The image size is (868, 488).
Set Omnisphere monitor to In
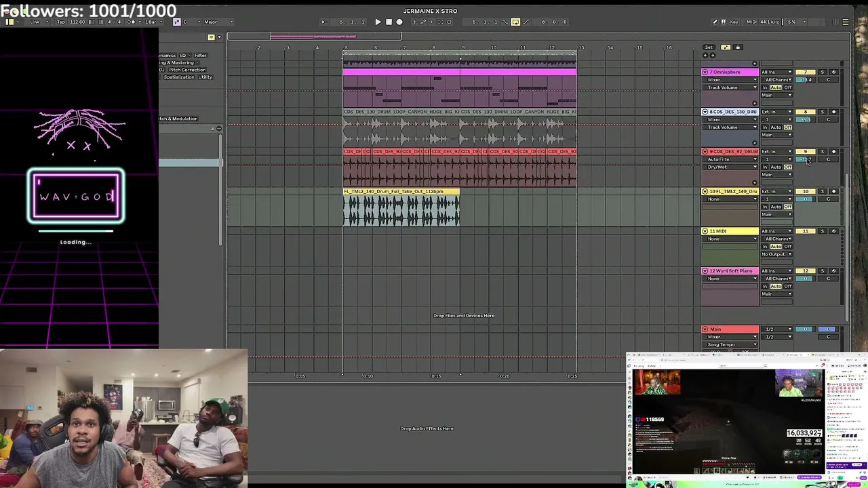tap(765, 87)
